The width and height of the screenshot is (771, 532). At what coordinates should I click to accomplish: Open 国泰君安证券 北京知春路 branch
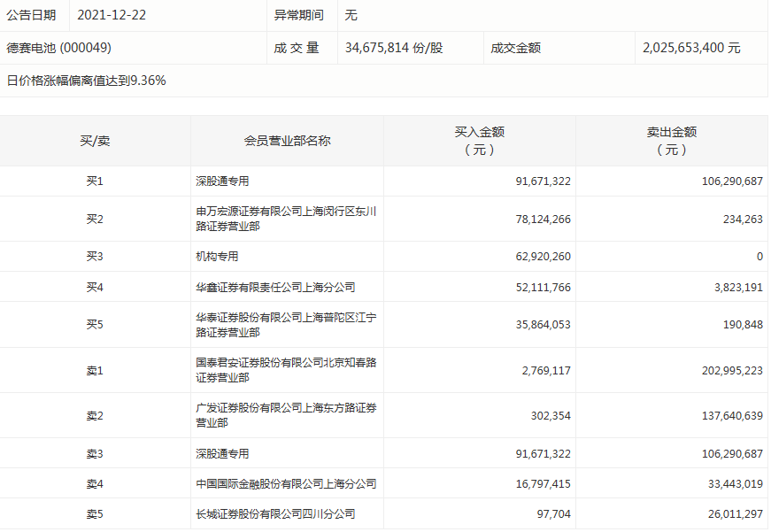click(x=286, y=370)
